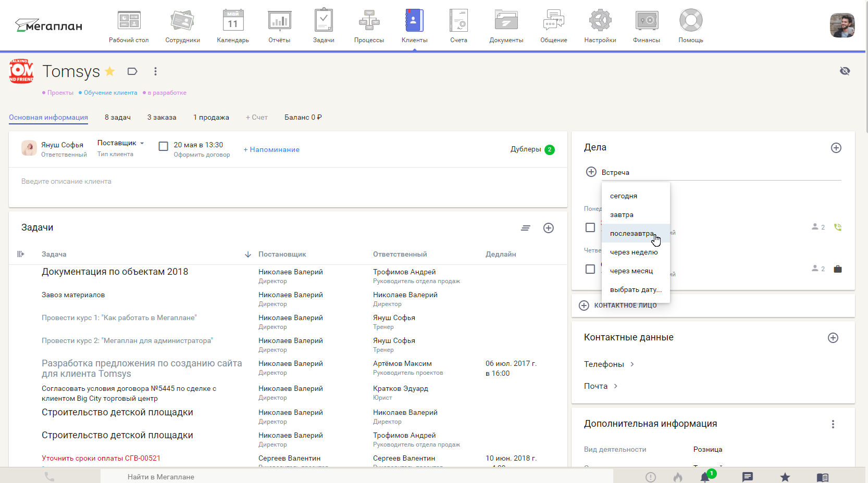The image size is (868, 483).
Task: Open tasks list view options icon
Action: 526,228
